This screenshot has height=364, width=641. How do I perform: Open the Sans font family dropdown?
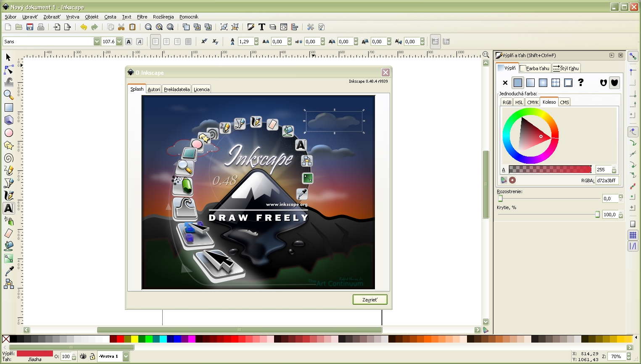click(x=97, y=42)
